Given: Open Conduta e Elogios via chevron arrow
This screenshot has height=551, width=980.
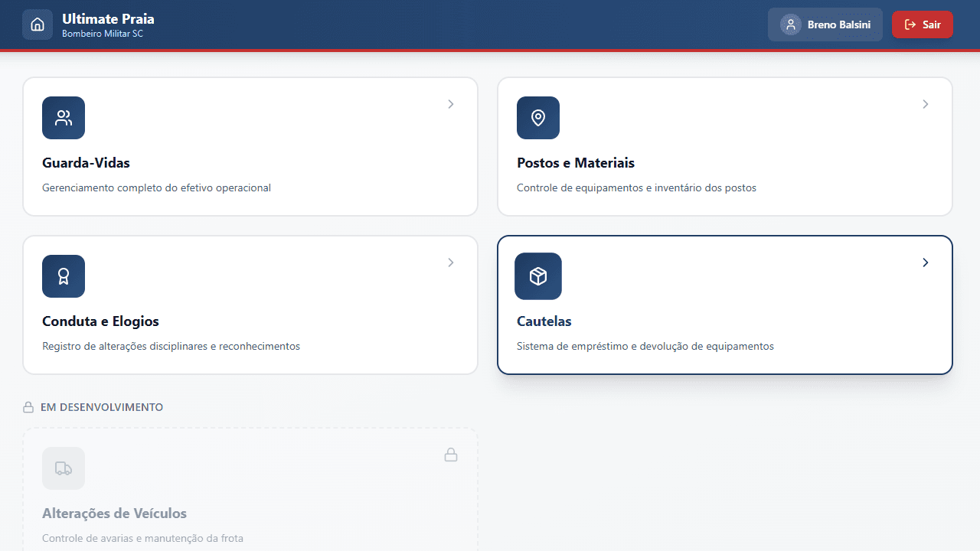Looking at the screenshot, I should pyautogui.click(x=451, y=262).
